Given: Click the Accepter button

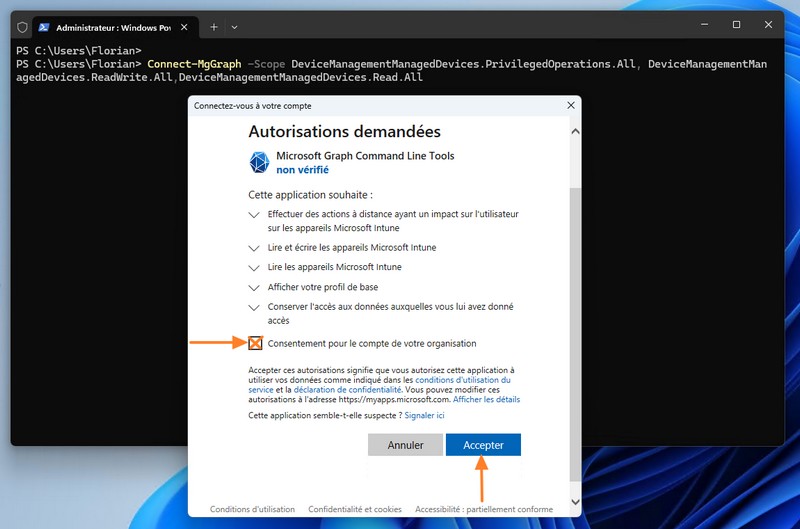Looking at the screenshot, I should pos(483,445).
